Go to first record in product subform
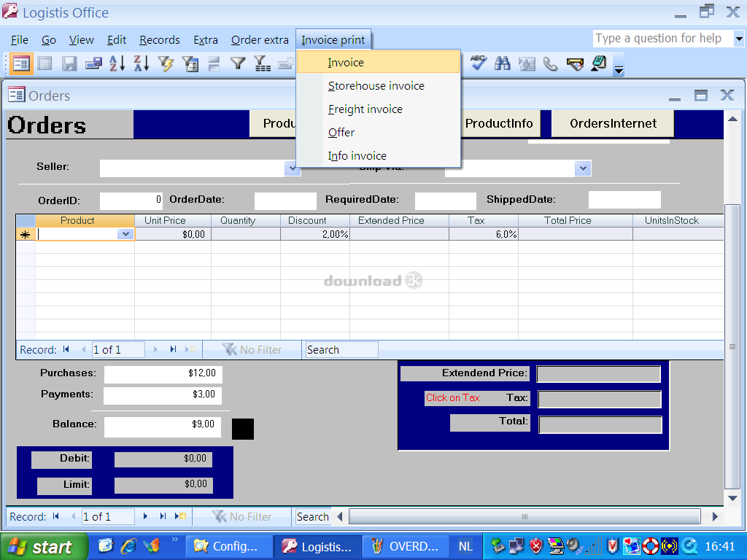747x560 pixels. point(66,349)
